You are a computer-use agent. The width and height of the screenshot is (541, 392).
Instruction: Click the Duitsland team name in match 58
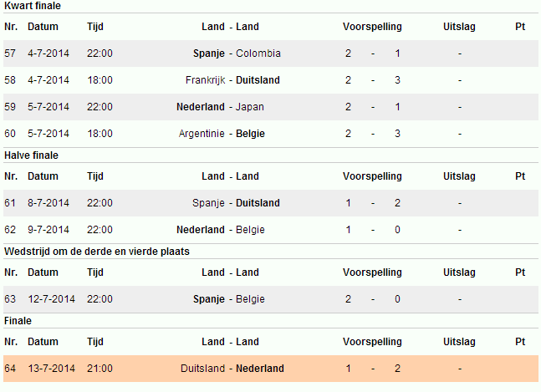click(x=258, y=80)
